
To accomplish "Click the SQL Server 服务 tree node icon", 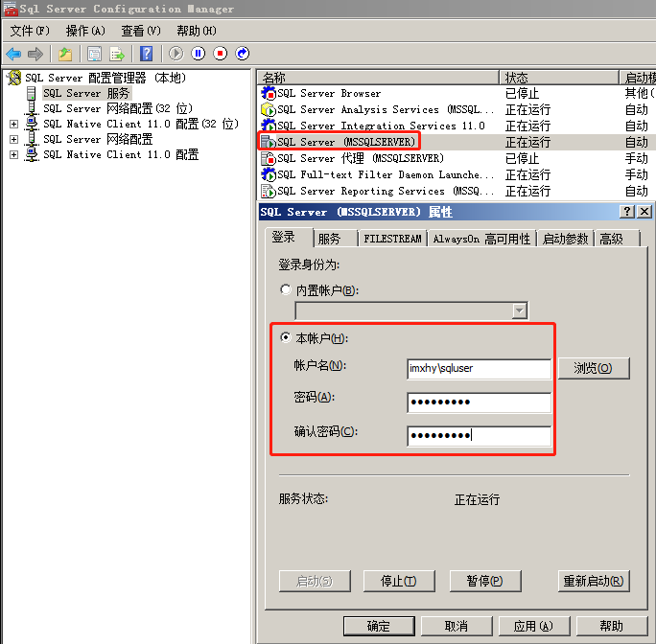I will point(32,93).
